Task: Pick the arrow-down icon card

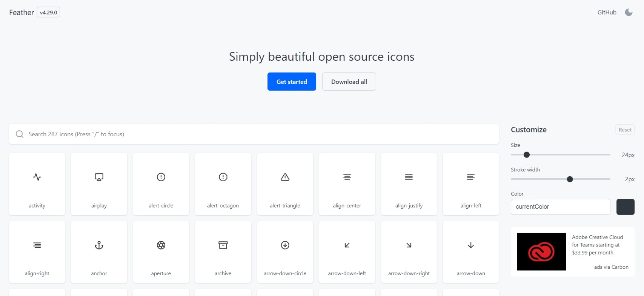Action: (471, 252)
